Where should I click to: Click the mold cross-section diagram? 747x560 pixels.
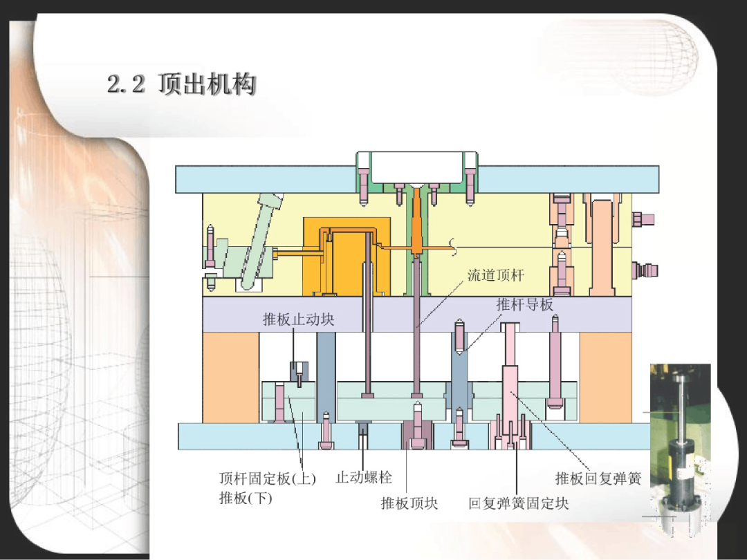pos(417,301)
